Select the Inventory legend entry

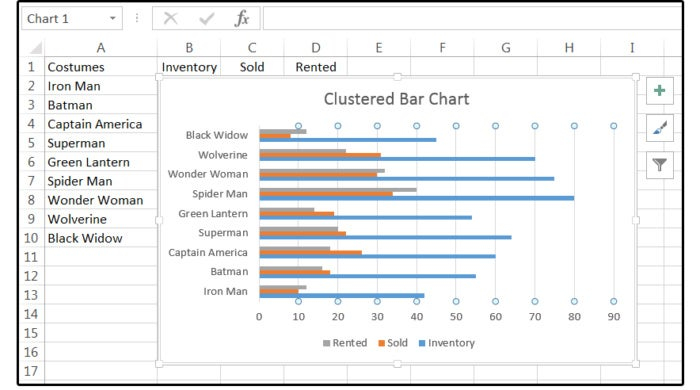446,343
